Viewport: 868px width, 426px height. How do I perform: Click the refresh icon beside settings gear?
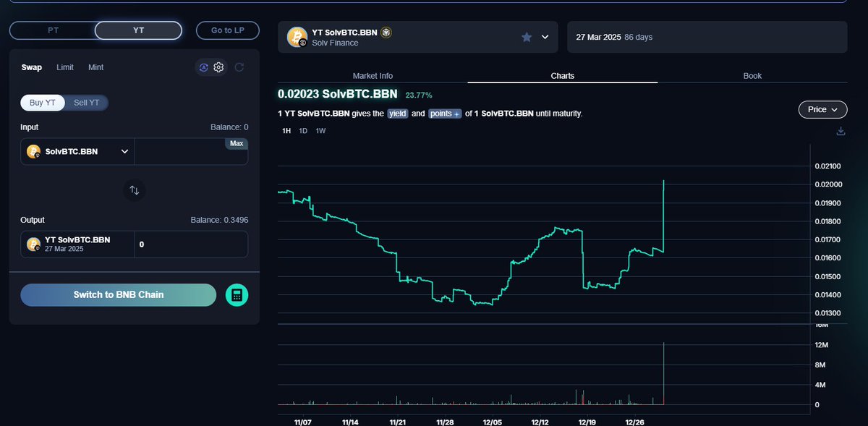point(239,67)
